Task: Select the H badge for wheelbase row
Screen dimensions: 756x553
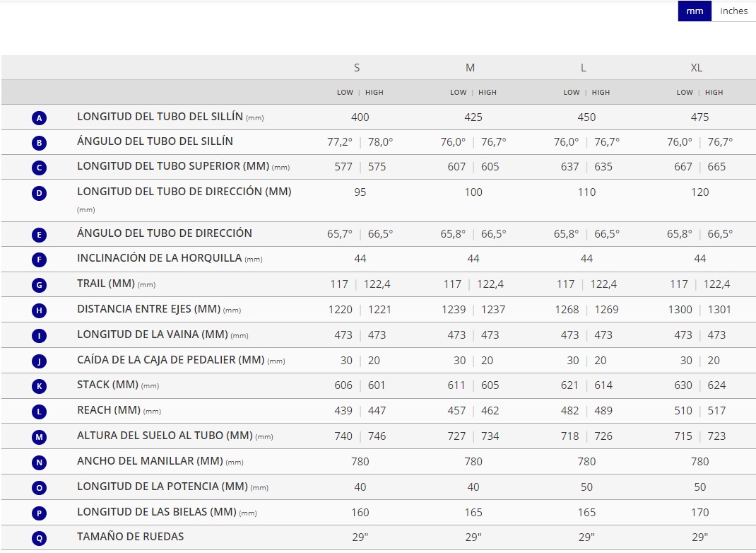Action: [40, 310]
